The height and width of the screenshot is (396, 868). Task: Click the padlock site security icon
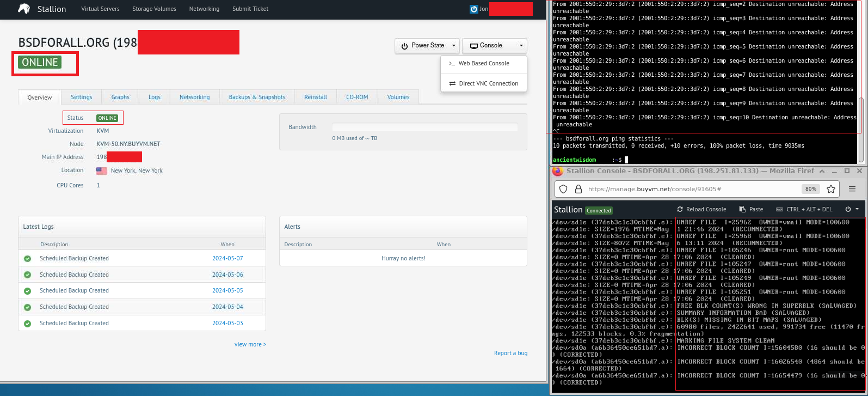click(578, 189)
